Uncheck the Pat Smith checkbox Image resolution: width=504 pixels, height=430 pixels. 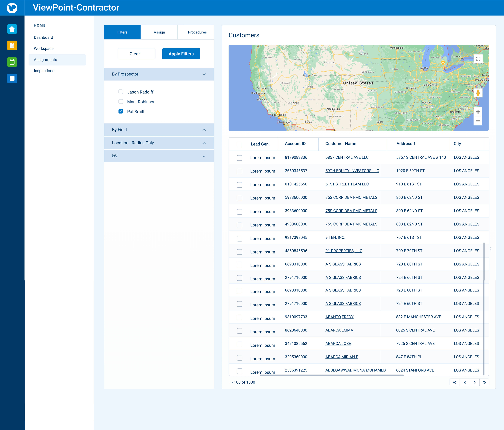pyautogui.click(x=121, y=111)
